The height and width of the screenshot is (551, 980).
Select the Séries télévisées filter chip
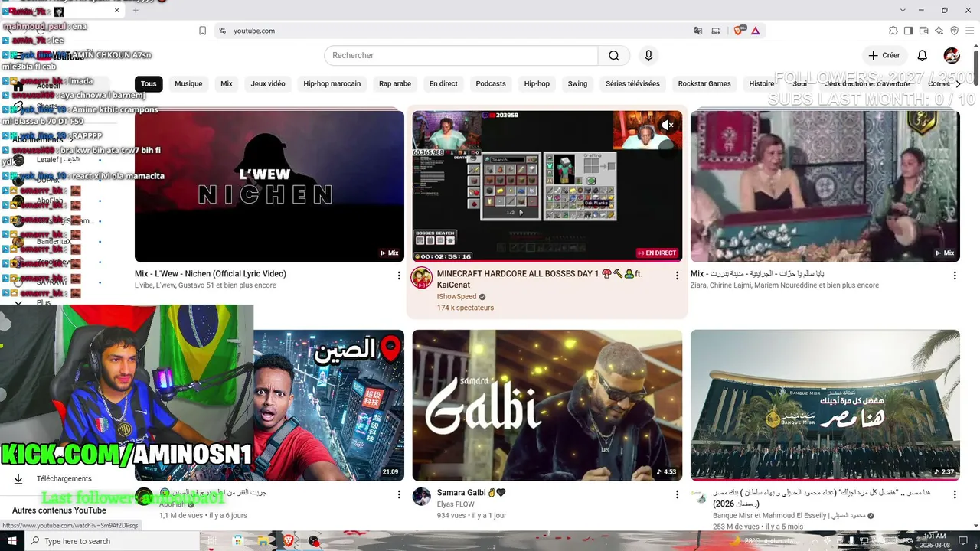point(632,83)
